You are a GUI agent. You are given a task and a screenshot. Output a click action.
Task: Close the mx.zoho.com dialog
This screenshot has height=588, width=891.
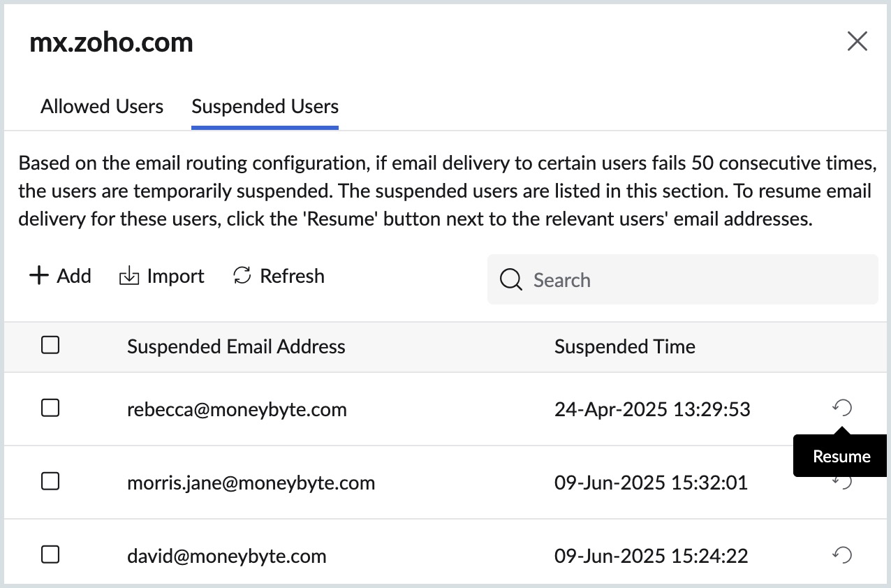tap(857, 42)
